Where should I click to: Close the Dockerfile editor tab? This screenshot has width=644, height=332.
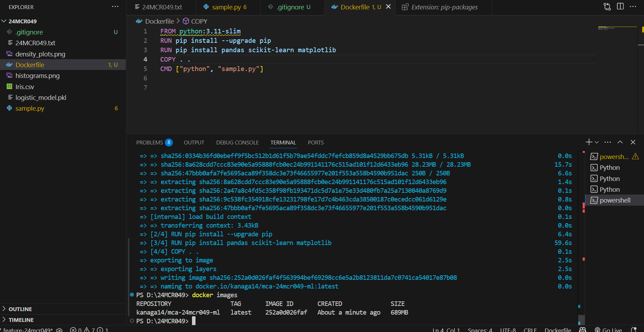(x=388, y=7)
